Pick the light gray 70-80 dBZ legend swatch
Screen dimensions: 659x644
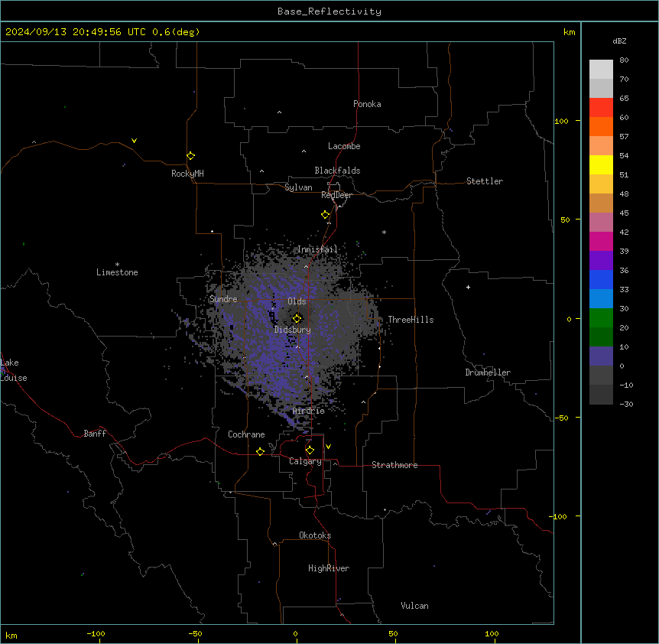(601, 69)
